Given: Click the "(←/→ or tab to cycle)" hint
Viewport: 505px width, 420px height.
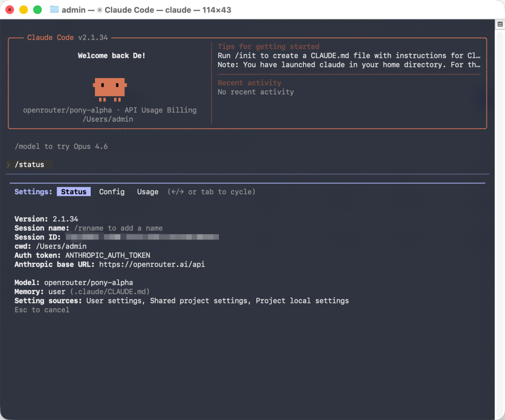Looking at the screenshot, I should [211, 192].
